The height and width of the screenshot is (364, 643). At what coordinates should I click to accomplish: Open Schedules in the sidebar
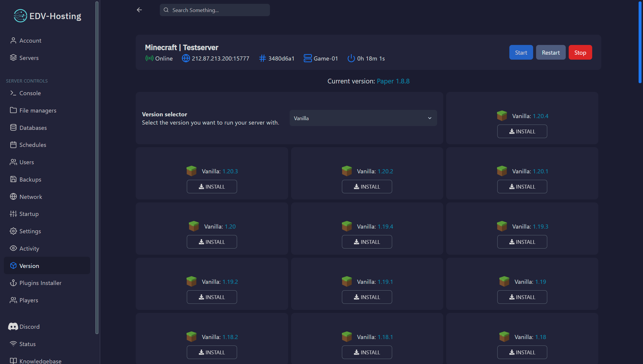point(47,145)
